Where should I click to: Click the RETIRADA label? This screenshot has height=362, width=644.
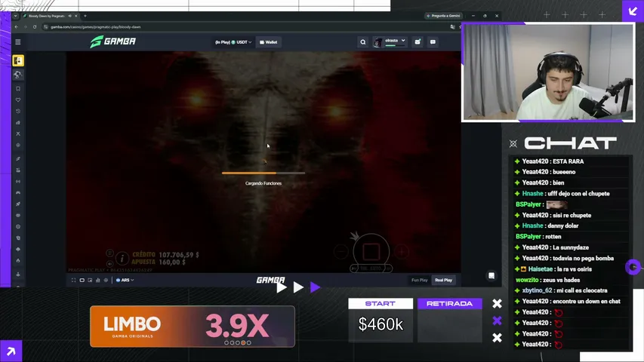(449, 304)
